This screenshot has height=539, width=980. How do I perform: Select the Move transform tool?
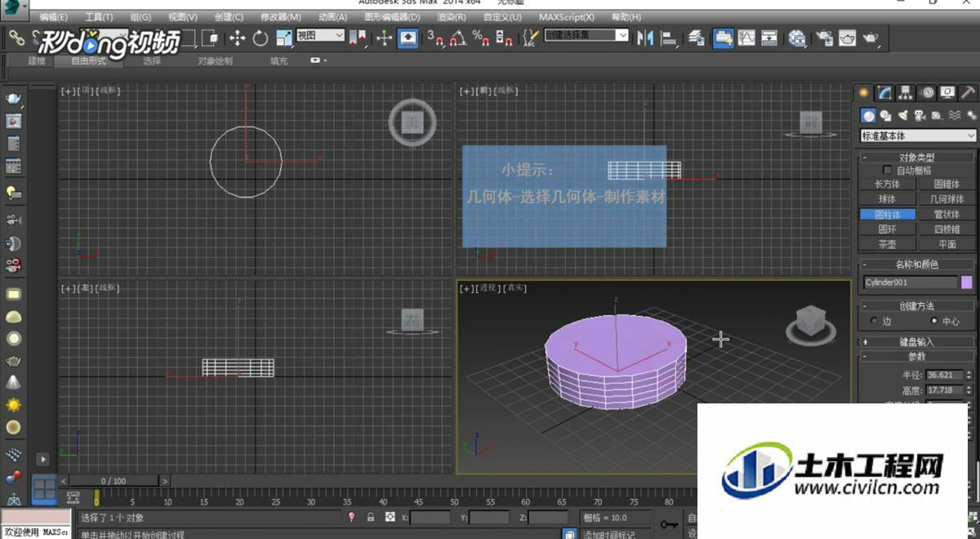(x=238, y=38)
